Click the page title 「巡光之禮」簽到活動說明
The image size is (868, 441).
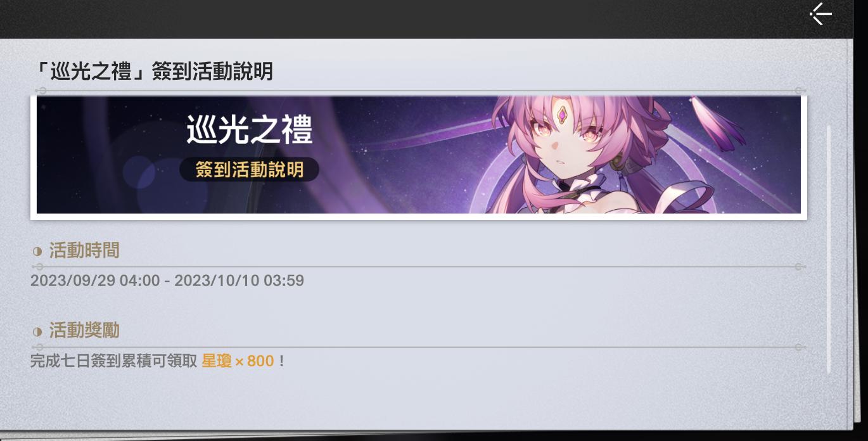151,72
